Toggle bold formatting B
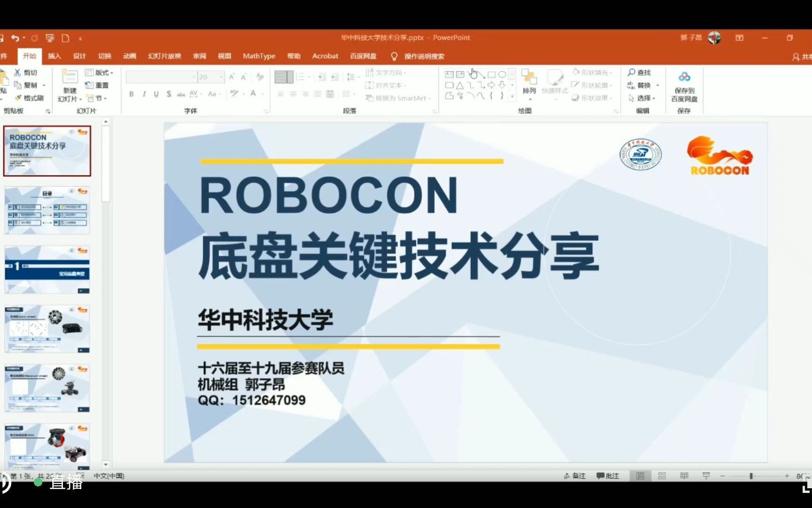Viewport: 812px width, 508px height. coord(132,94)
